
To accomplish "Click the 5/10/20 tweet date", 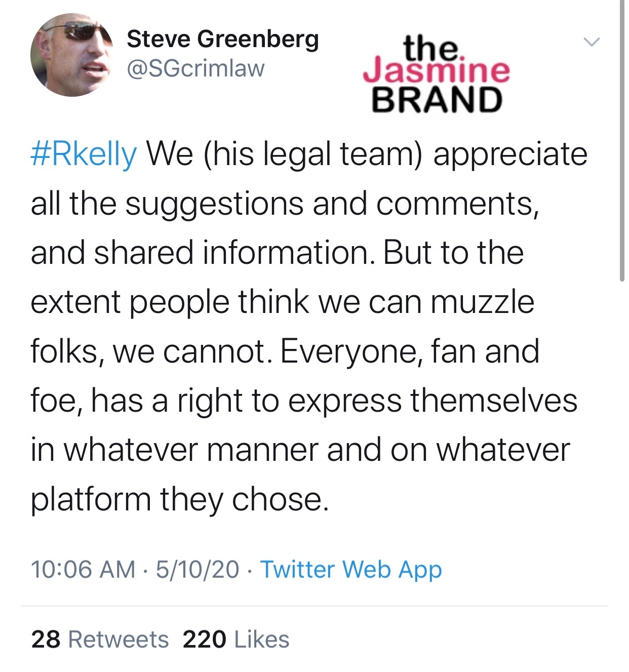I will click(x=198, y=569).
